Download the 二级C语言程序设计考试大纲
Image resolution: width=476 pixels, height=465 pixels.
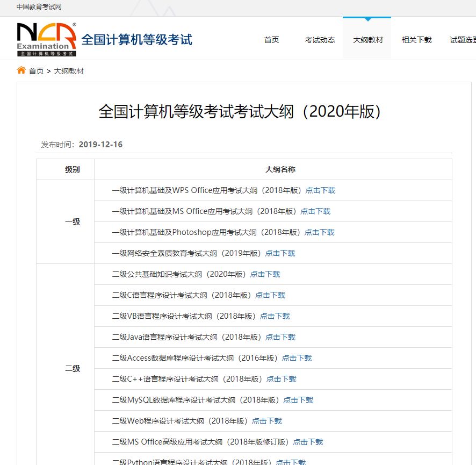(270, 295)
